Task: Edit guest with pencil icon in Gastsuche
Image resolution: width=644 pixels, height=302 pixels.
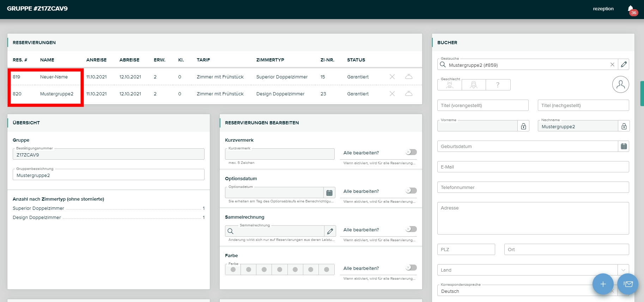Action: click(624, 65)
